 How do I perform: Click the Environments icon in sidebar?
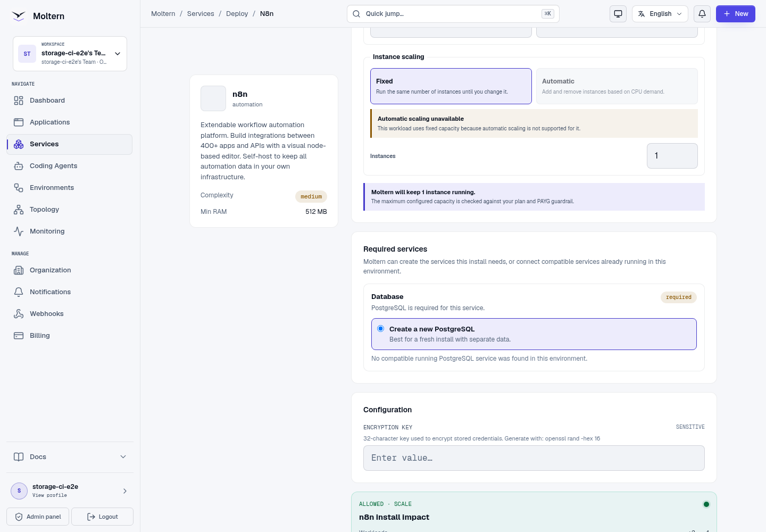click(x=19, y=188)
